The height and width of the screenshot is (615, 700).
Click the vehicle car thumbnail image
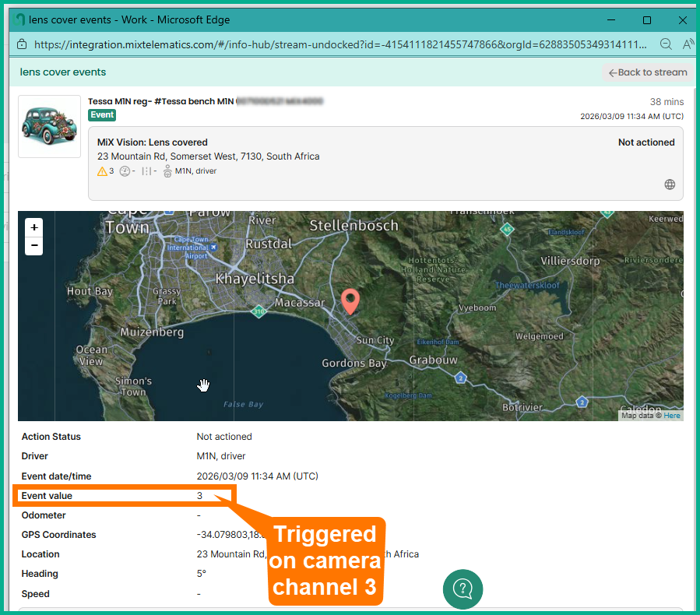[x=49, y=126]
